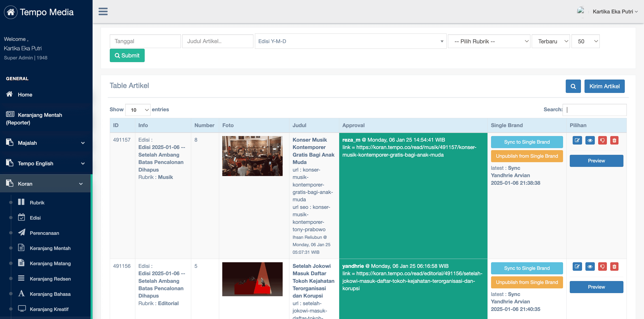
Task: Open Edisi under Koran
Action: 35,218
